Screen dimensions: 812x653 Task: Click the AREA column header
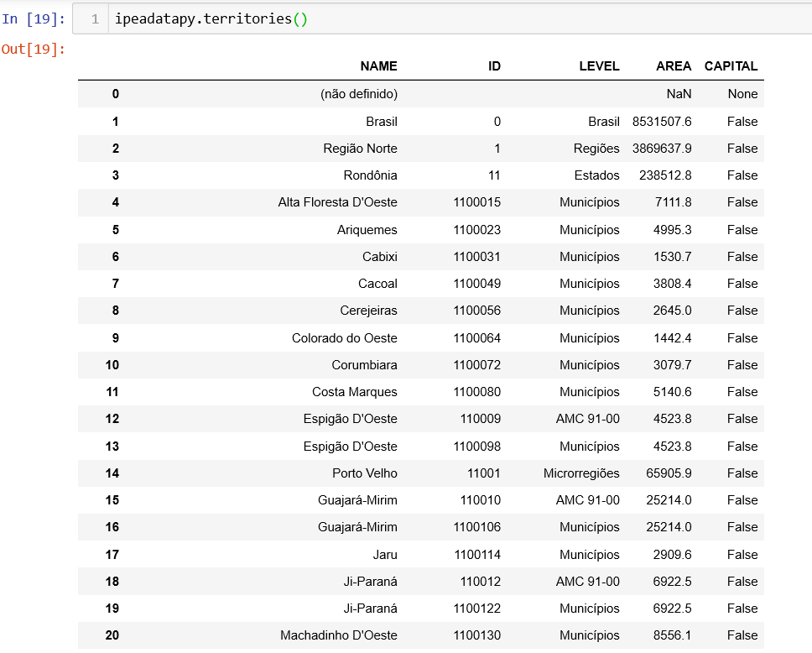tap(674, 66)
